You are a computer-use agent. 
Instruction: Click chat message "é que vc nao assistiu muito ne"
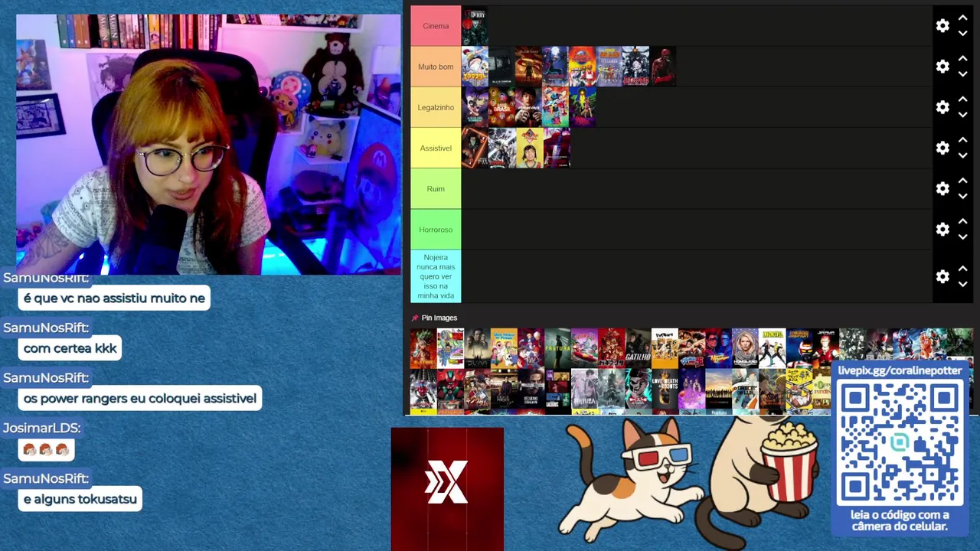[114, 298]
